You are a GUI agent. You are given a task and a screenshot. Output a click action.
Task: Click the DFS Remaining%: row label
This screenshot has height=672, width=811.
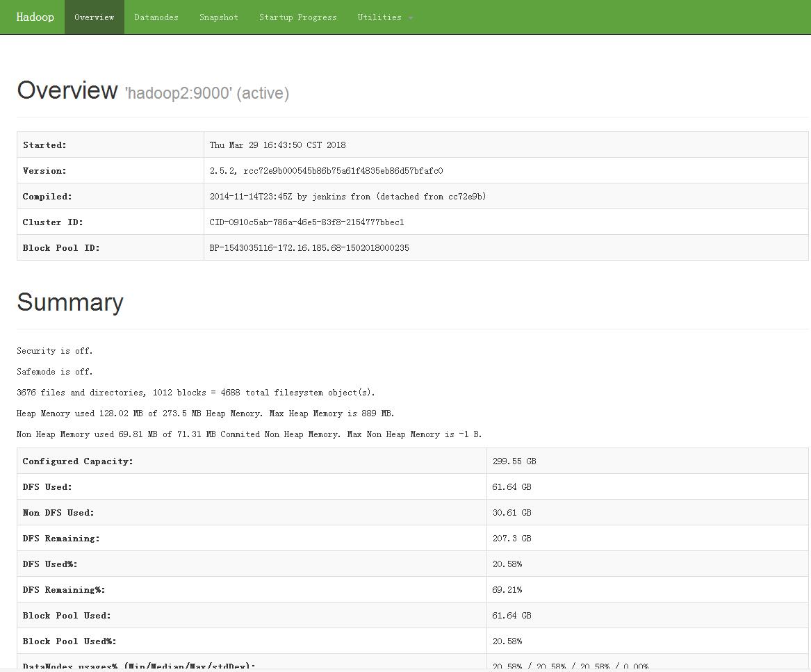pos(64,590)
